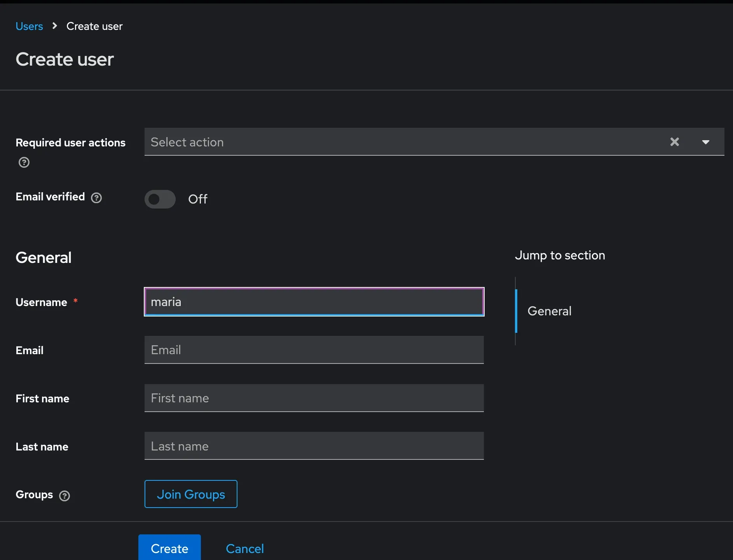Viewport: 733px width, 560px height.
Task: Open the Join Groups dialog
Action: pos(191,494)
